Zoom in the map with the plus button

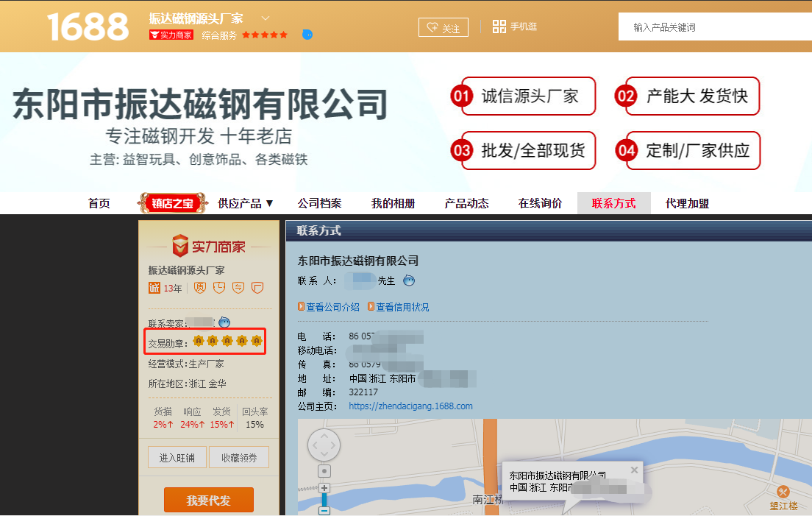[324, 488]
